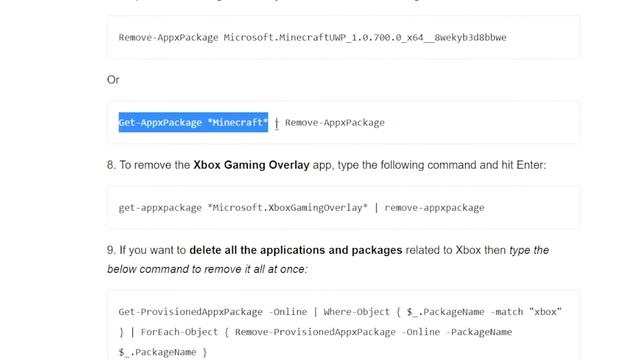This screenshot has height=360, width=640.
Task: Click the bold "Xbox Gaming Overlay" text
Action: click(251, 165)
